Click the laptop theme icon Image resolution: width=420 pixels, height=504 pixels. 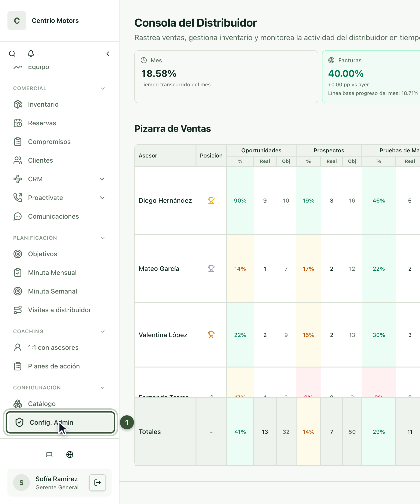click(49, 455)
